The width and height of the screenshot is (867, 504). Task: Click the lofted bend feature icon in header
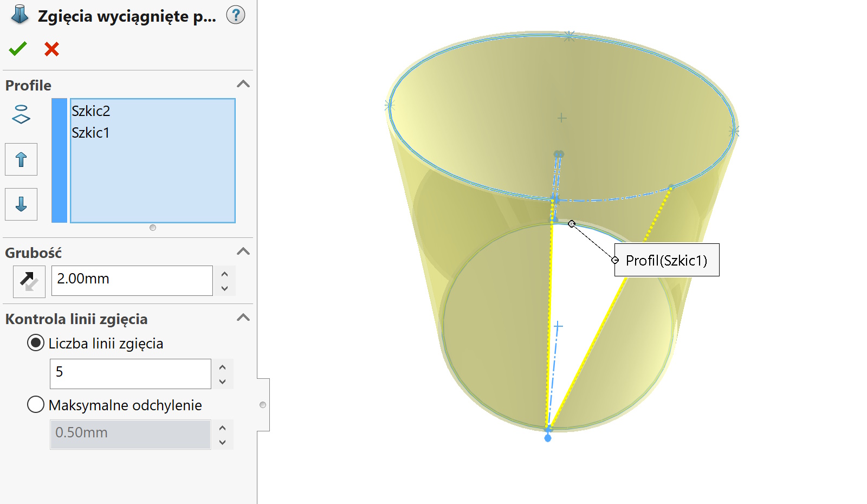click(20, 15)
